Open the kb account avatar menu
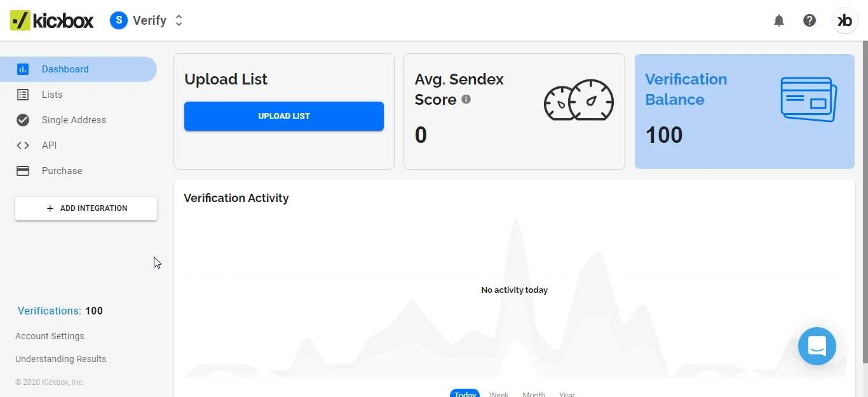This screenshot has width=868, height=397. pyautogui.click(x=845, y=20)
